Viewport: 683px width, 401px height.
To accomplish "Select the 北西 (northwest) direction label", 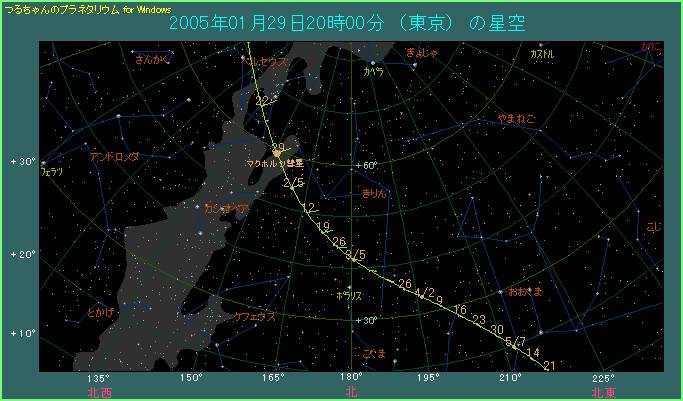I will [100, 393].
